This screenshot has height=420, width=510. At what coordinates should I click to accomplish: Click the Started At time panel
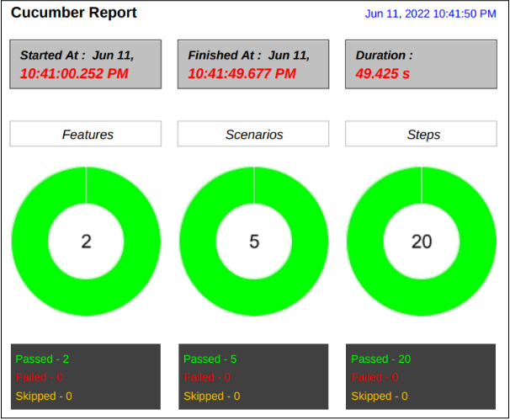tap(86, 64)
